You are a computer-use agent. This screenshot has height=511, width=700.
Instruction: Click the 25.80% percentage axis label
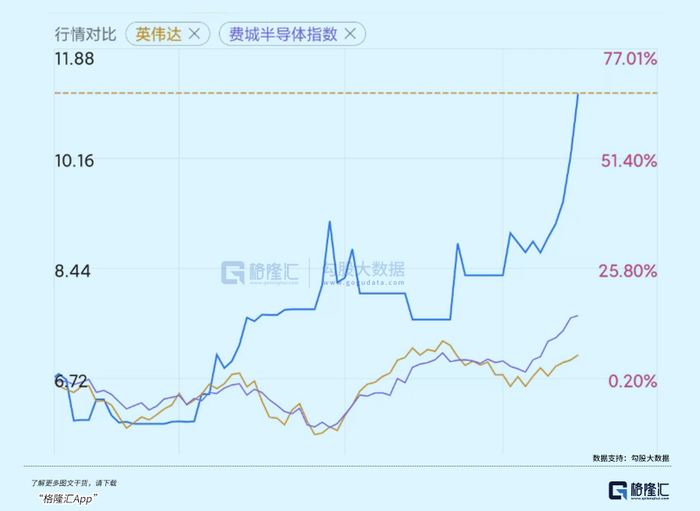point(630,270)
